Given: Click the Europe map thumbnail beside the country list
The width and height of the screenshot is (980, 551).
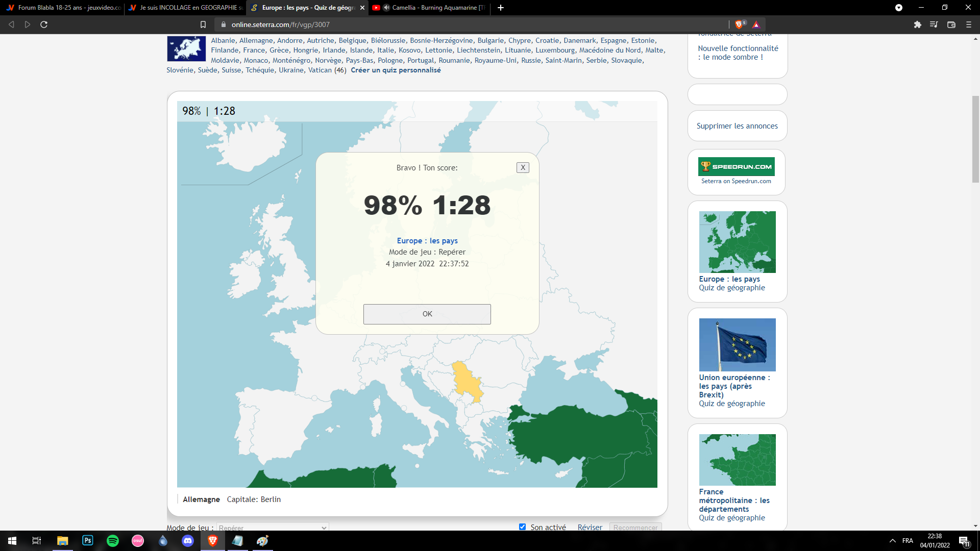Looking at the screenshot, I should click(x=186, y=49).
